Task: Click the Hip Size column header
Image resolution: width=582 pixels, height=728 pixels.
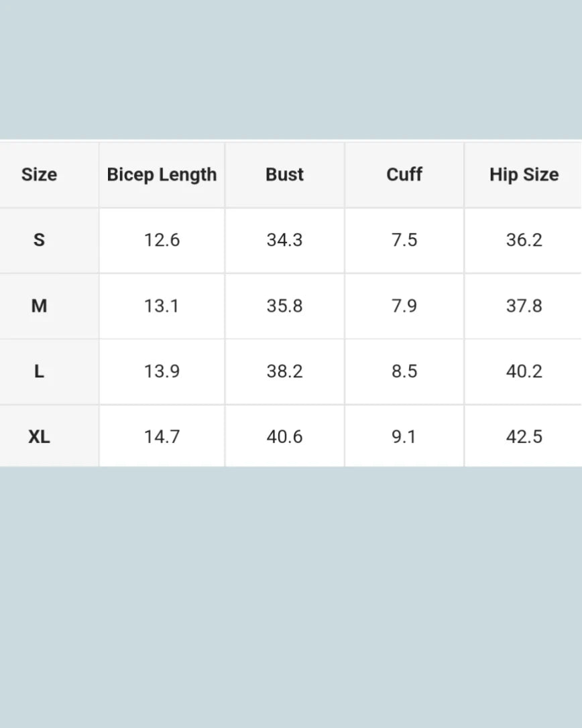Action: click(524, 174)
